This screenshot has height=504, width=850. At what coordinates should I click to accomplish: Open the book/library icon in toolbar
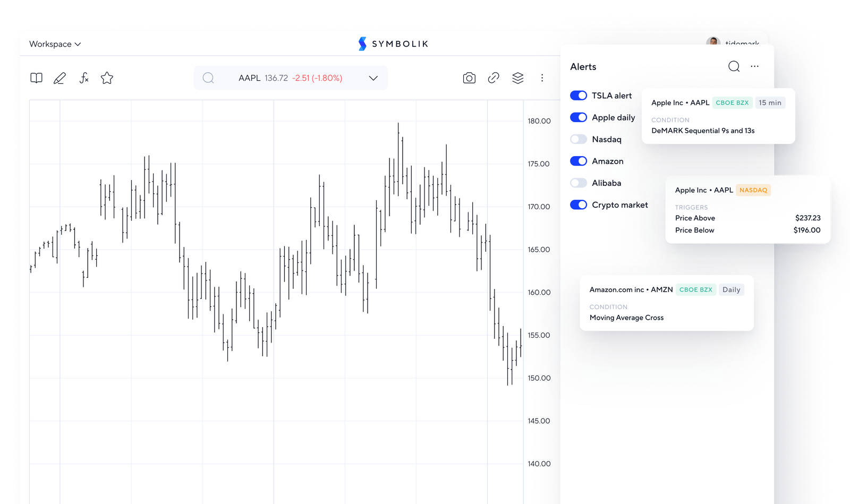[x=36, y=78]
